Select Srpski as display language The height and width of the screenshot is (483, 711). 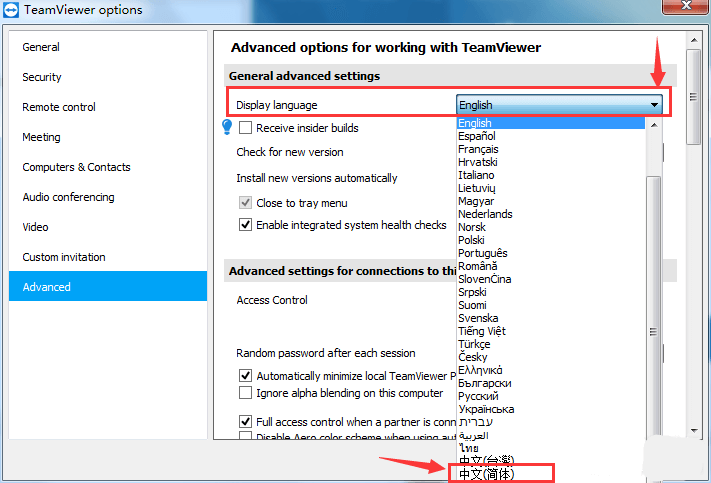pos(550,292)
